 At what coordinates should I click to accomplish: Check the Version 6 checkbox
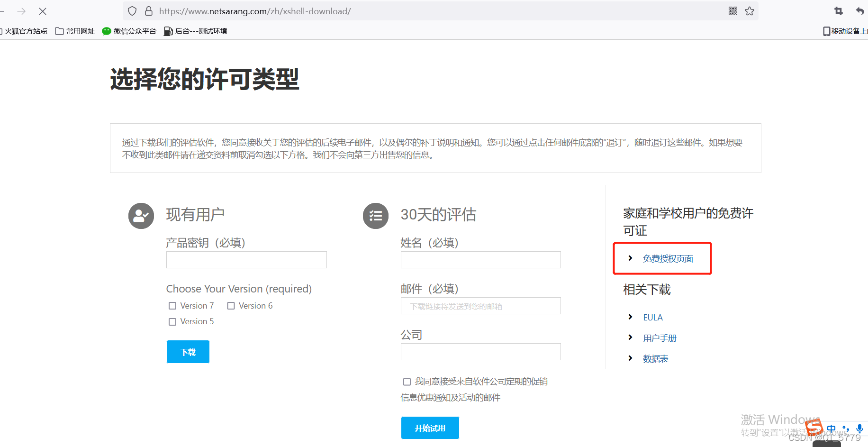tap(231, 306)
